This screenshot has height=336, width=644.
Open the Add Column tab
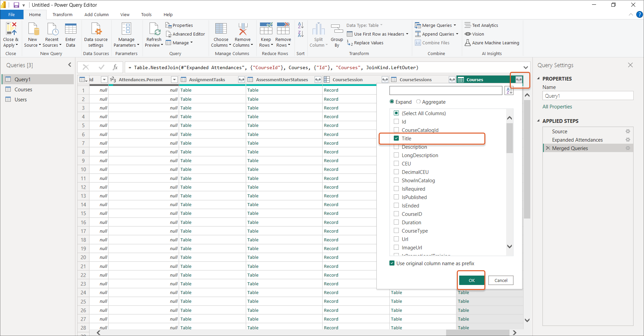96,14
